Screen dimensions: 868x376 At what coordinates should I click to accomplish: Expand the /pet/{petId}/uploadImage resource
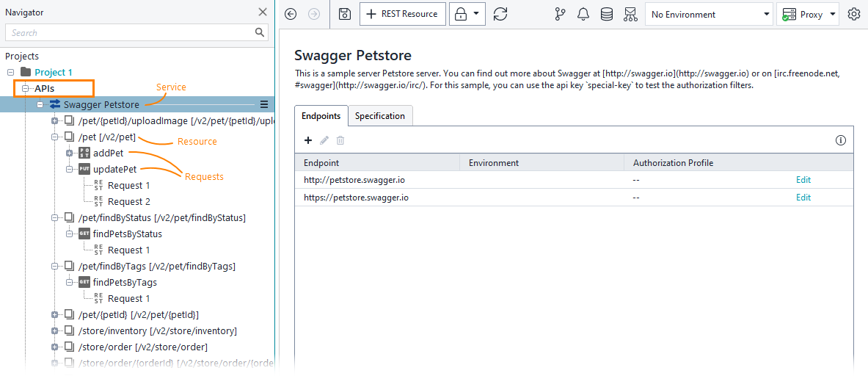tap(54, 120)
